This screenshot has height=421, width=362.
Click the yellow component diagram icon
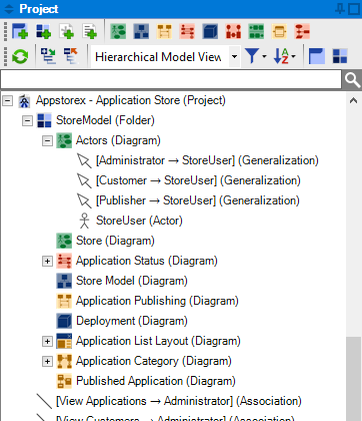[x=279, y=31]
